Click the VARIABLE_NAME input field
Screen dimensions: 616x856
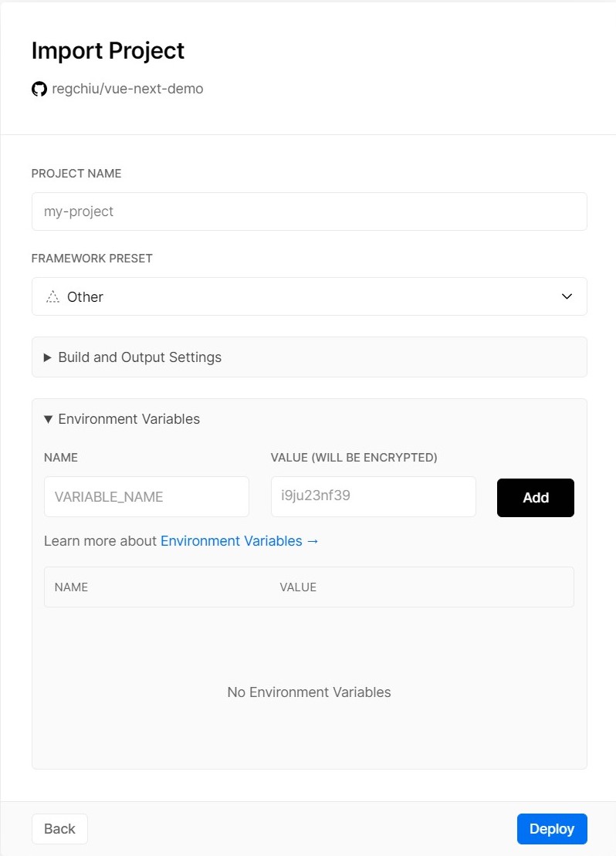[147, 496]
